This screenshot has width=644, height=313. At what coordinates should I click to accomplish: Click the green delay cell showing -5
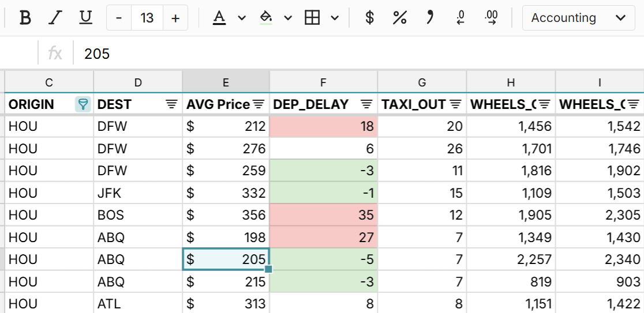(x=323, y=259)
